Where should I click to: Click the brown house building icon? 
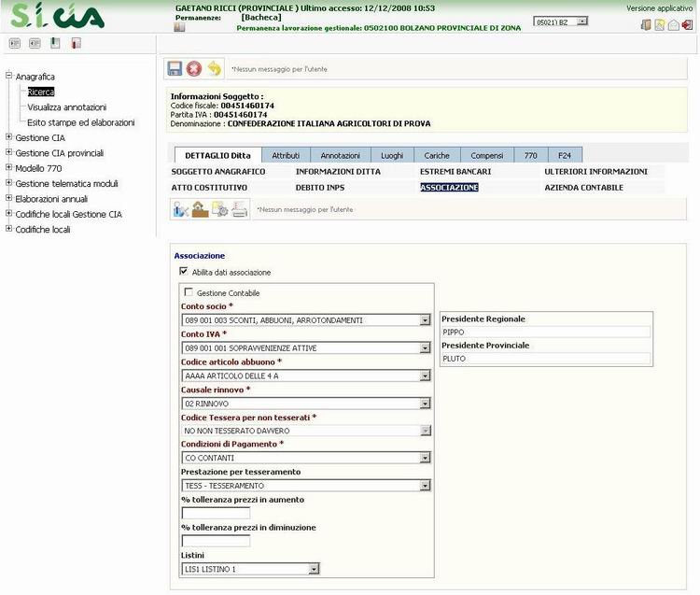click(200, 209)
